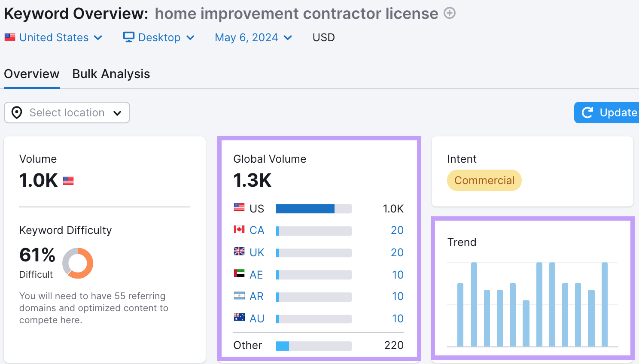Click the Canada flag in Global Volume
This screenshot has width=639, height=364.
click(x=239, y=230)
